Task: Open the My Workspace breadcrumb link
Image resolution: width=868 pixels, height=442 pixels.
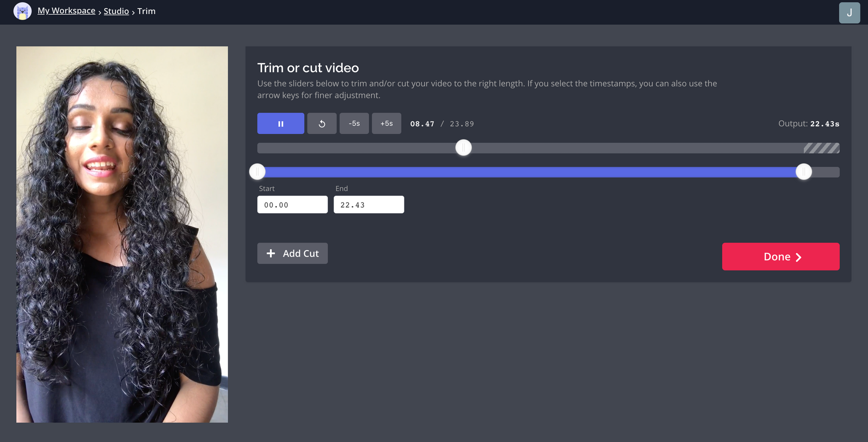Action: tap(66, 11)
